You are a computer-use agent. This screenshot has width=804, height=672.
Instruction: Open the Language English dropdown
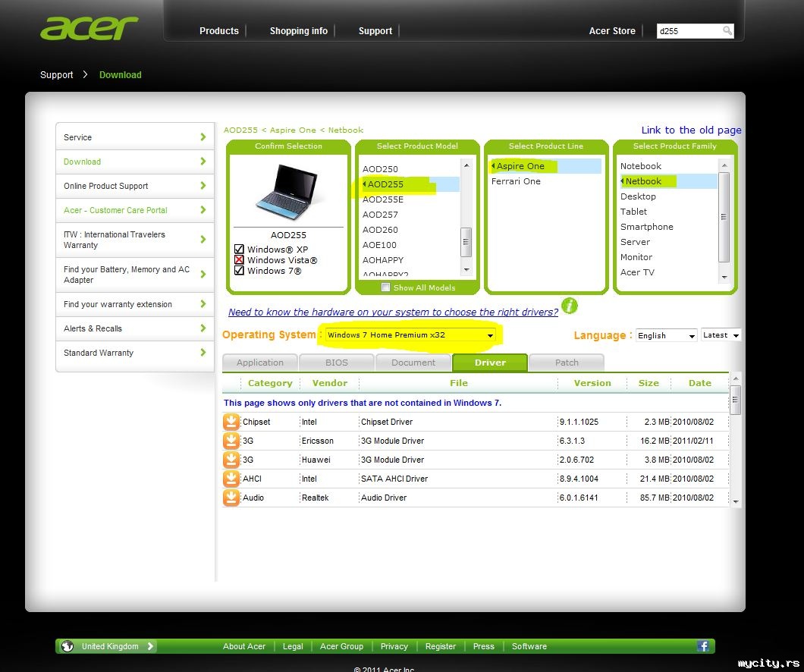tap(666, 335)
